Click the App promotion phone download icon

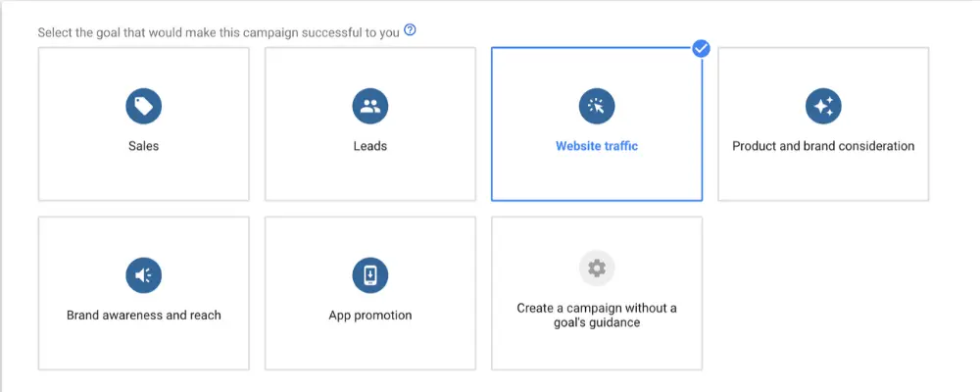click(x=370, y=275)
